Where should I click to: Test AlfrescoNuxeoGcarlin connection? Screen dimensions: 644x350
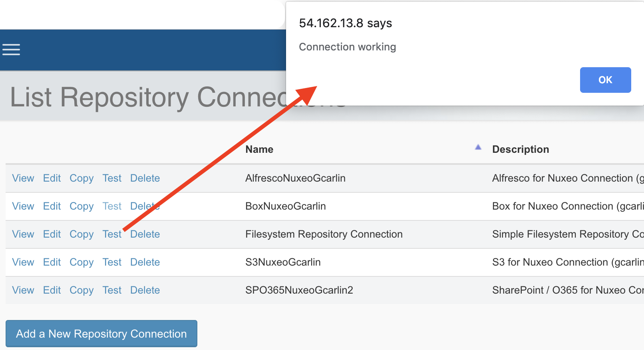(112, 178)
